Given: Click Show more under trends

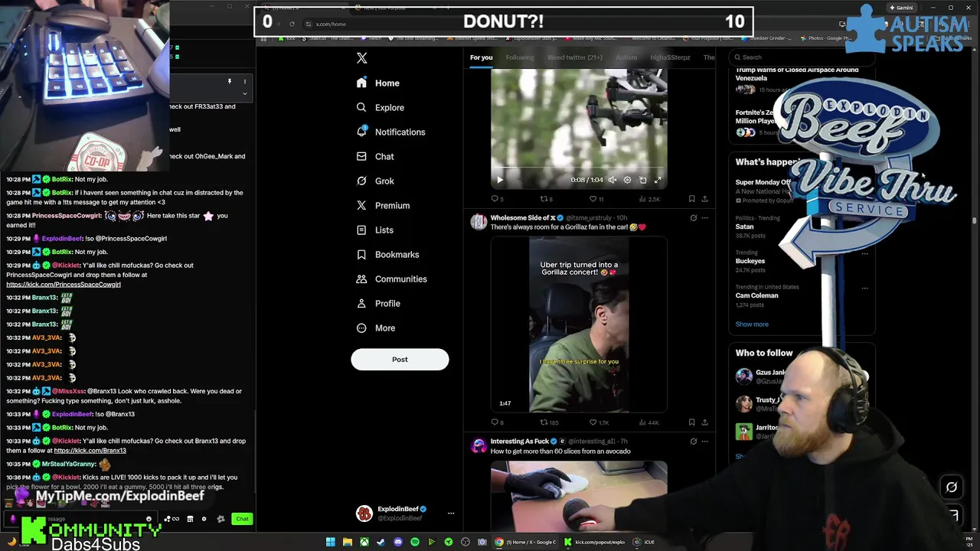Looking at the screenshot, I should click(752, 324).
